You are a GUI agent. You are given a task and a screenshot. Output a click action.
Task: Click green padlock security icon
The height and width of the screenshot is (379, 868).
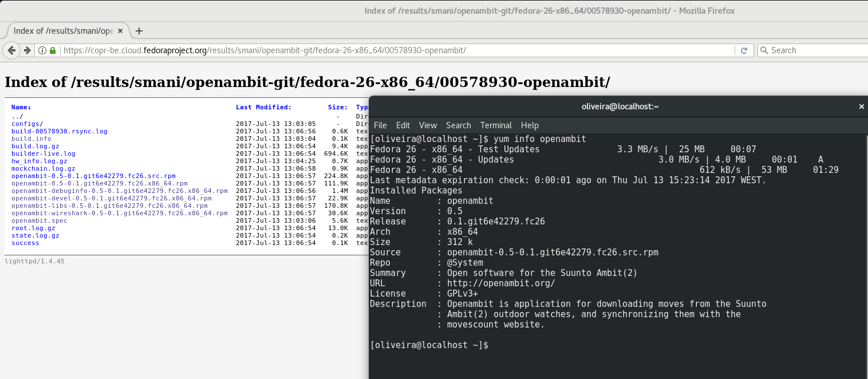53,50
